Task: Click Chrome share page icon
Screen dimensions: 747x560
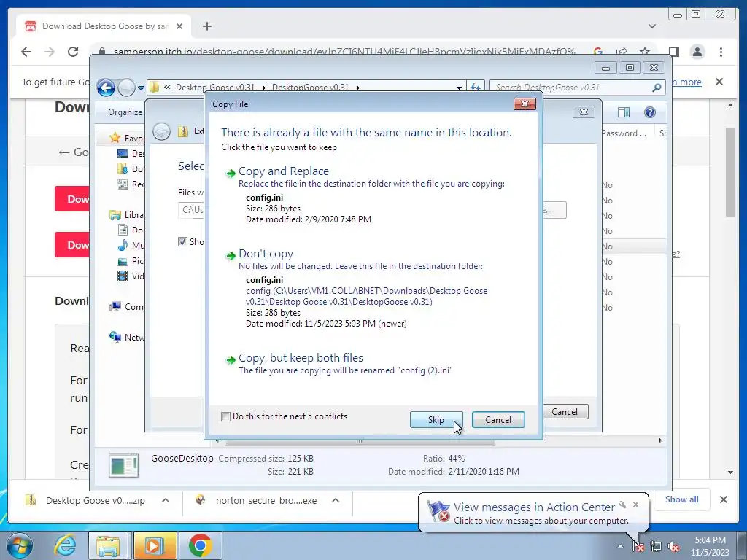Action: tap(622, 52)
